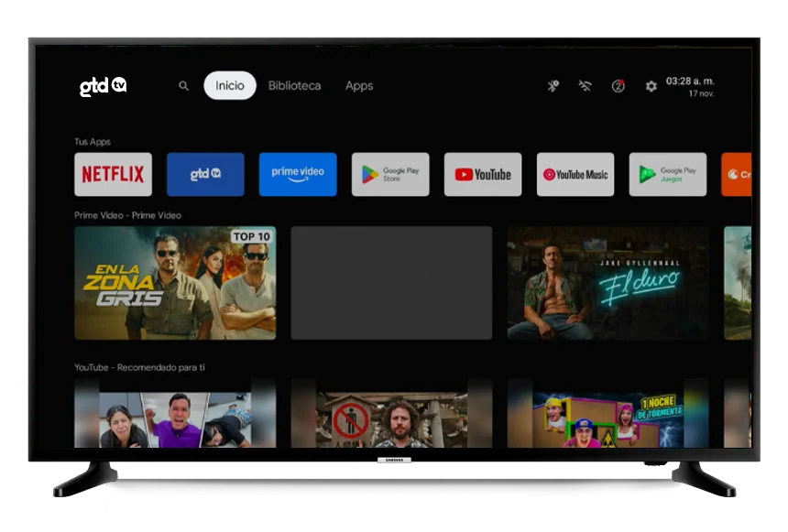Image resolution: width=788 pixels, height=532 pixels.
Task: Open the settings gear icon
Action: [651, 86]
